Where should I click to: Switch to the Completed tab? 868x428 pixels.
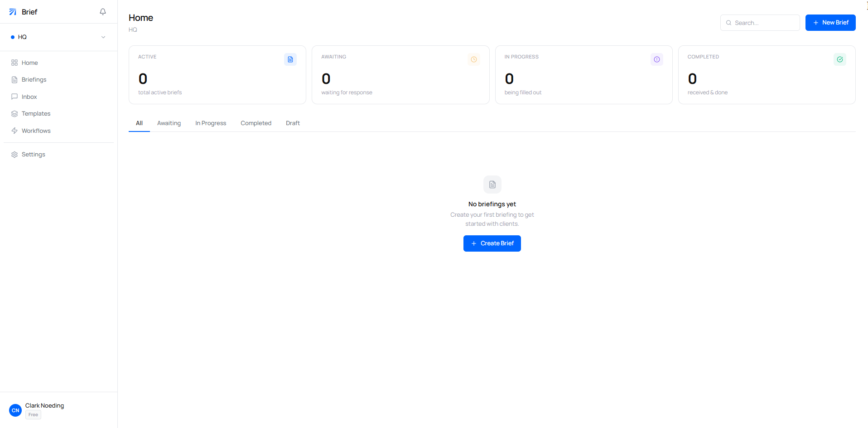tap(256, 123)
